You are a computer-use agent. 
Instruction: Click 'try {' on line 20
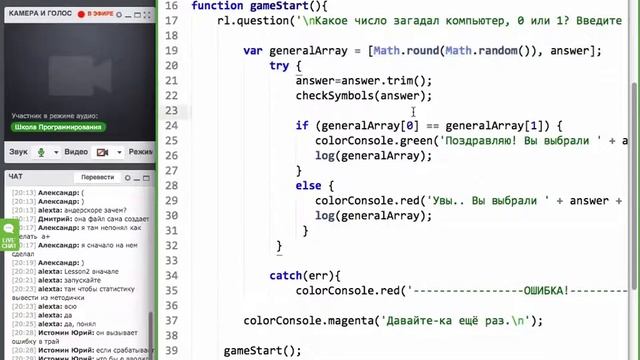285,66
